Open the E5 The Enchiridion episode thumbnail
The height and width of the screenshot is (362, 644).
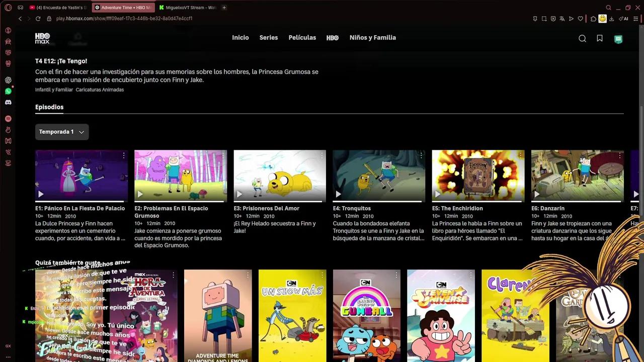pyautogui.click(x=478, y=175)
